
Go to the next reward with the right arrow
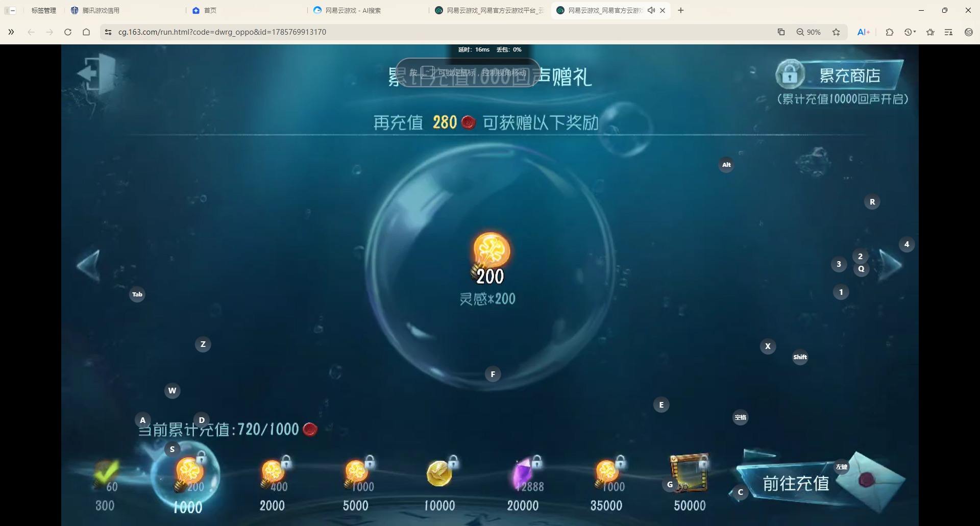coord(891,265)
